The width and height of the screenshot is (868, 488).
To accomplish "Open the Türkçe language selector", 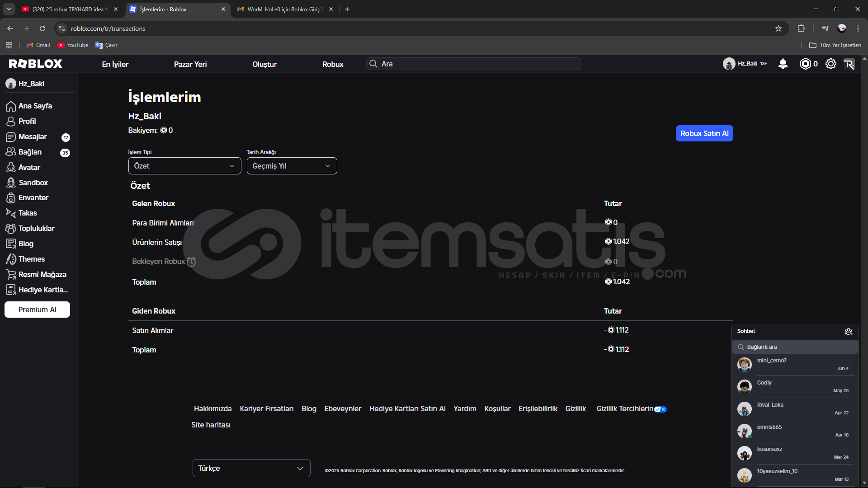I will (251, 468).
